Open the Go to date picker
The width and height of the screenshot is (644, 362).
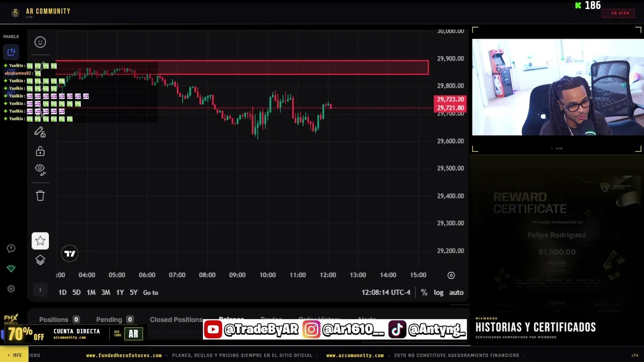150,293
